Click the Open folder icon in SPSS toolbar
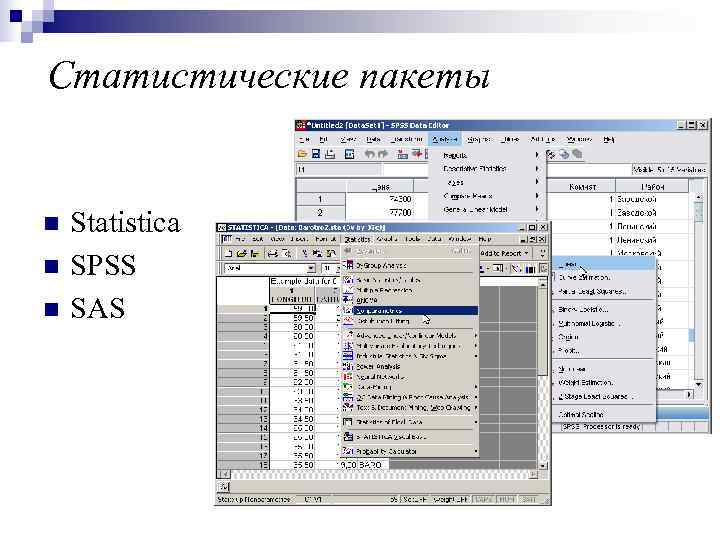This screenshot has width=720, height=540. [x=302, y=154]
